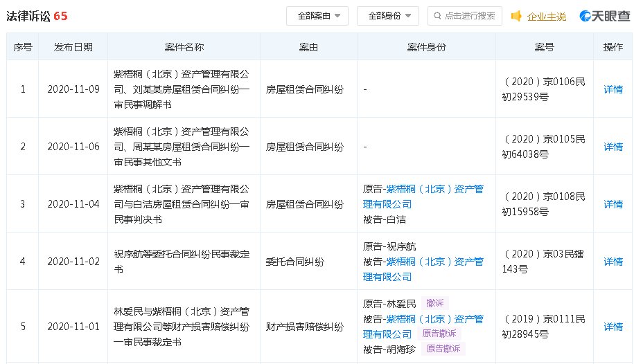The height and width of the screenshot is (364, 634).
Task: Open defendant company link 紫梧桐 in row 4
Action: tap(423, 269)
